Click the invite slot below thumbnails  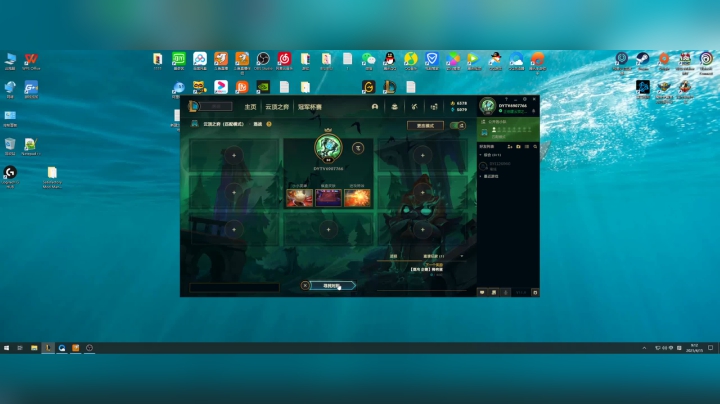328,230
